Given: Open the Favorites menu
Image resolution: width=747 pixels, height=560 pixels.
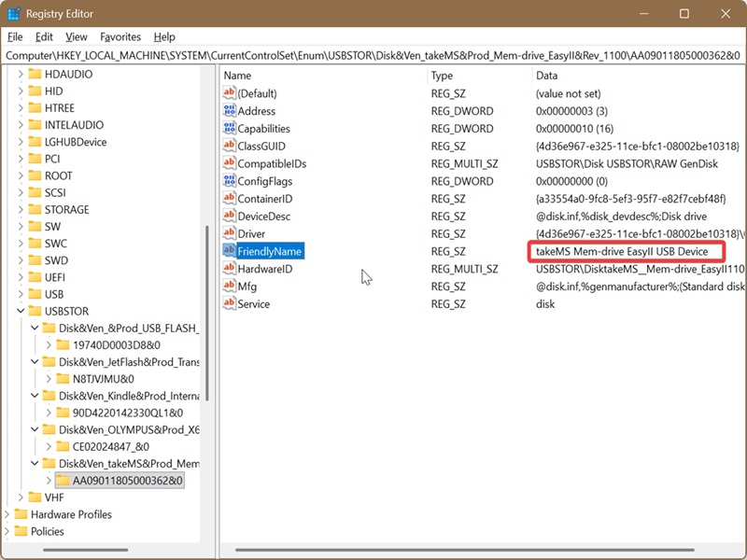Looking at the screenshot, I should (120, 37).
